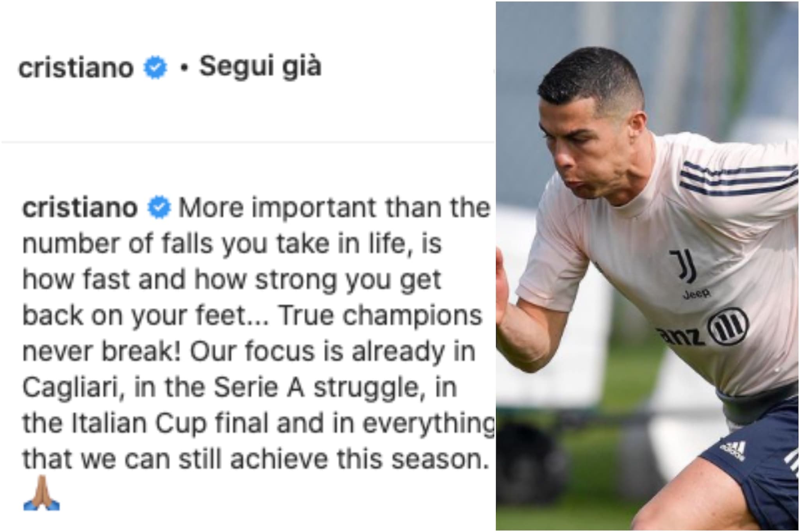Image resolution: width=800 pixels, height=532 pixels.
Task: Click the More important than the line
Action: click(x=334, y=207)
